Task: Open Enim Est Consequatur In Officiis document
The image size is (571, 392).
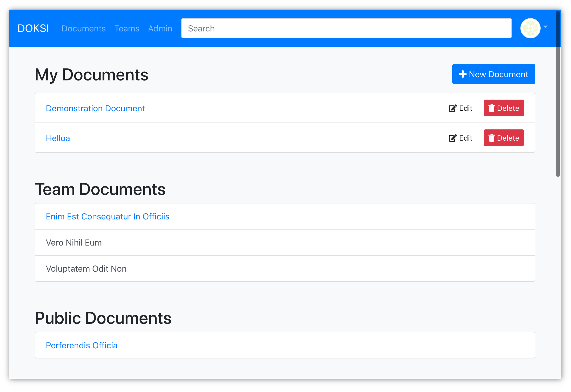Action: tap(108, 216)
